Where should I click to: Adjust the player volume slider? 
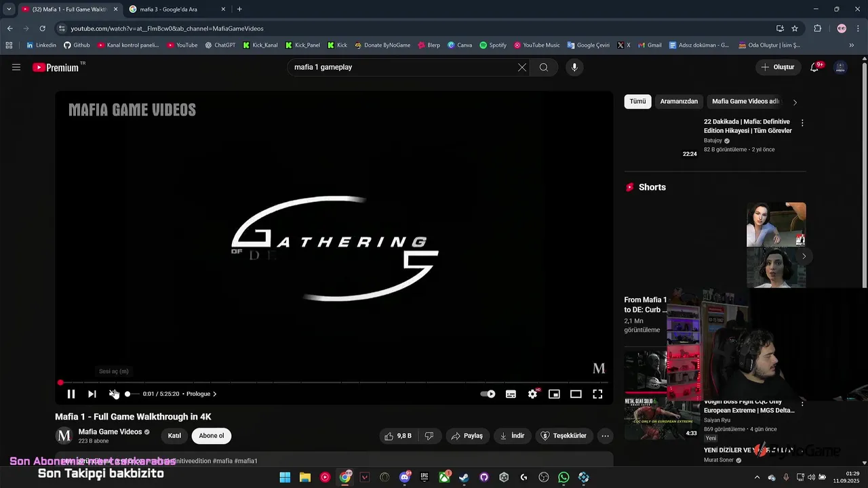132,394
